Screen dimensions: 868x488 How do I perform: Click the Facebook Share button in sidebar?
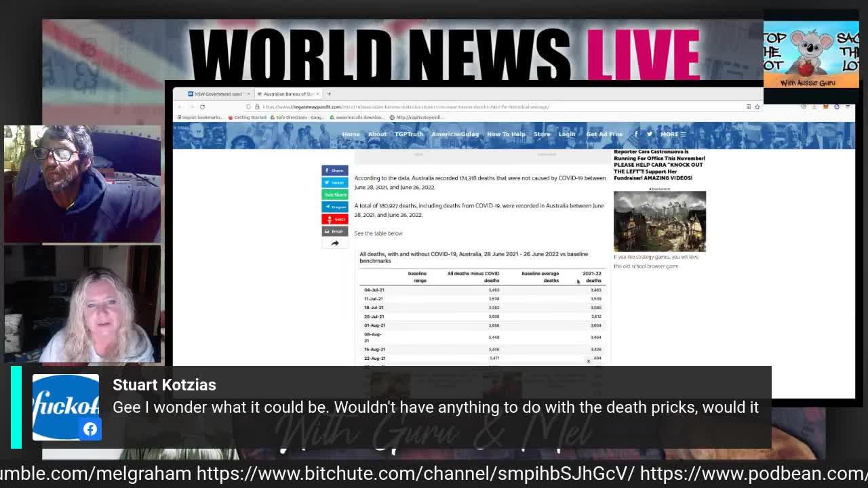click(334, 170)
